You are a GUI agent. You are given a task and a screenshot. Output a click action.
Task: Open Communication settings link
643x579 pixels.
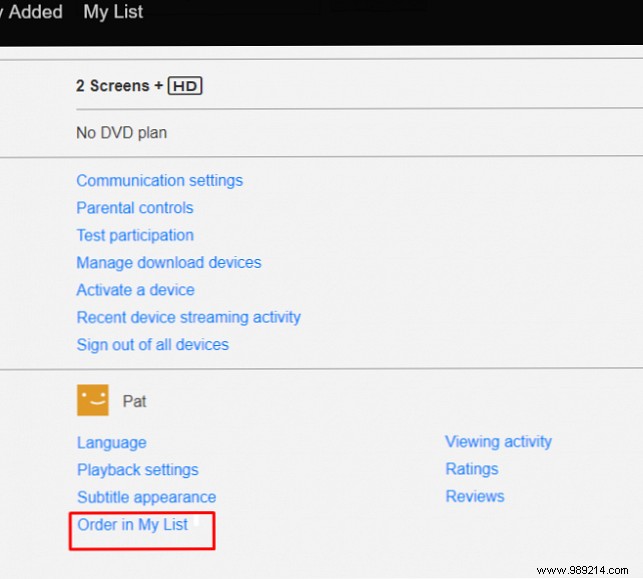(159, 181)
